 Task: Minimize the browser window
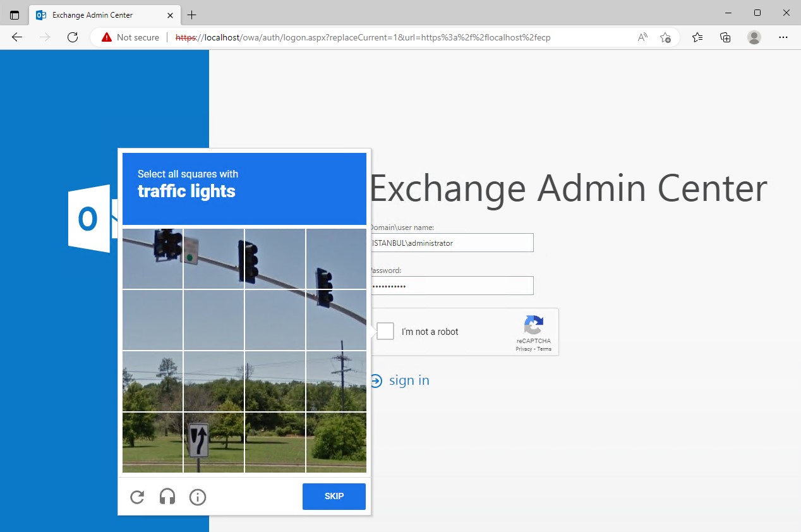coord(727,13)
